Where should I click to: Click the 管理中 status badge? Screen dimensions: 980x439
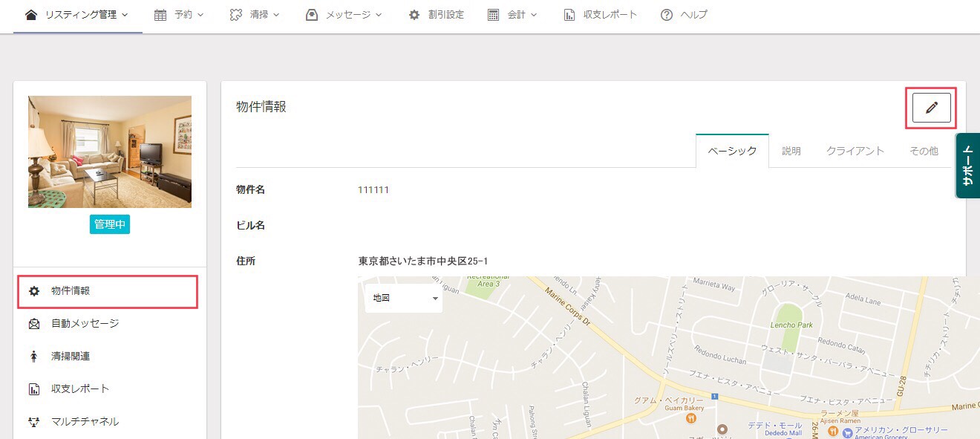[110, 224]
